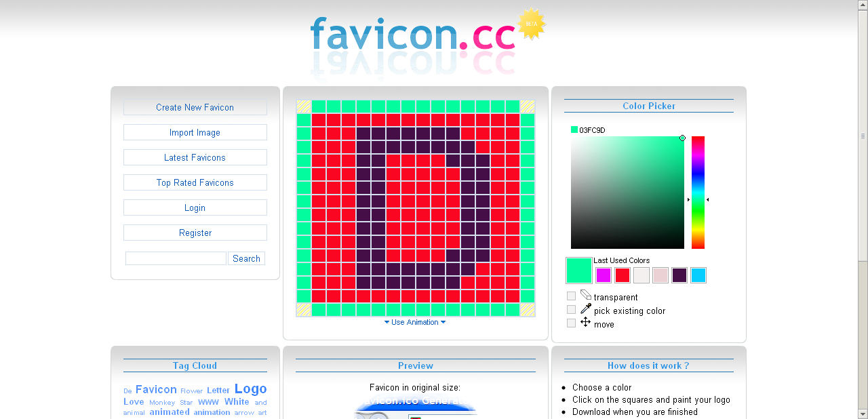This screenshot has width=868, height=419.
Task: Click the vertical scrollbar thumb
Action: [863, 136]
